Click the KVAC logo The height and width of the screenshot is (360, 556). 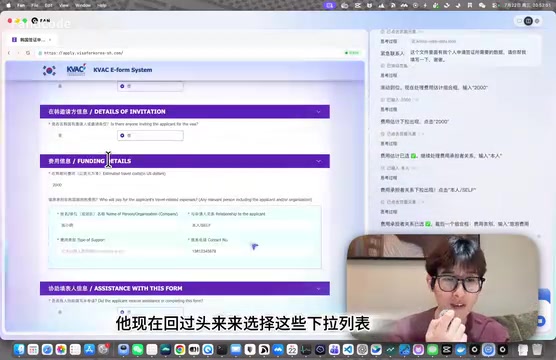click(x=76, y=69)
